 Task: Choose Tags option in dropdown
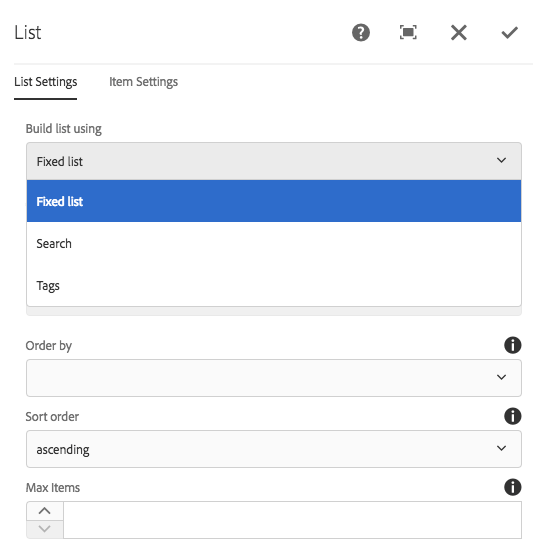pos(274,285)
